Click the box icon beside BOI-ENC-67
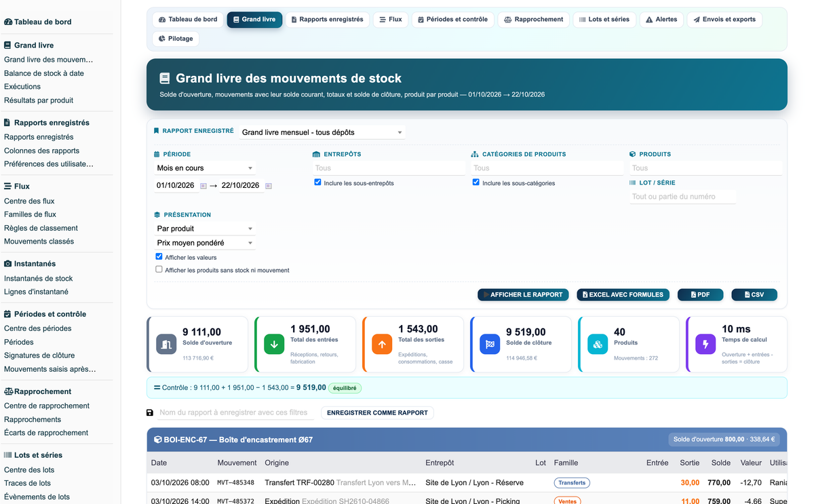814x504 pixels. point(157,440)
